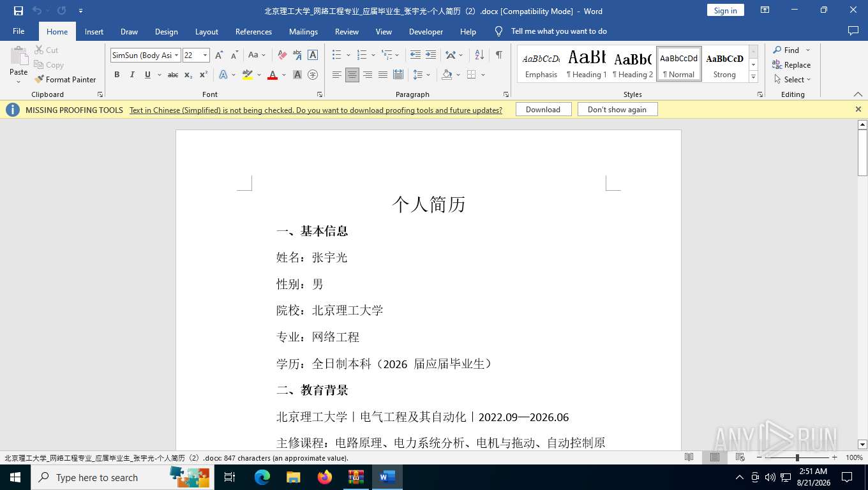Align text left
868x490 pixels.
click(336, 75)
